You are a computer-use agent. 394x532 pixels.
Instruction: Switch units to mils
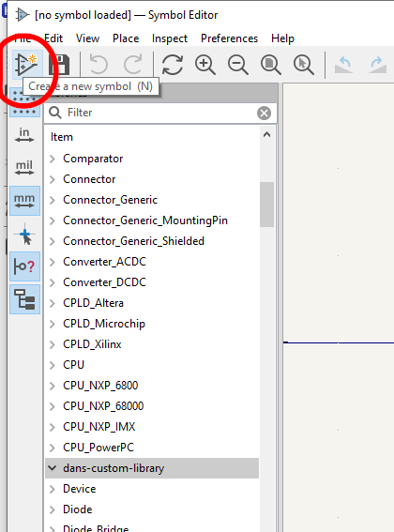24,168
